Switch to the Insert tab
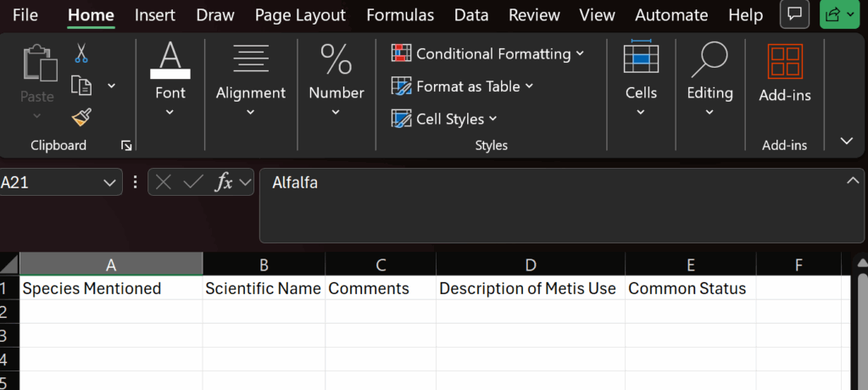Screen dimensions: 868x390 (155, 15)
